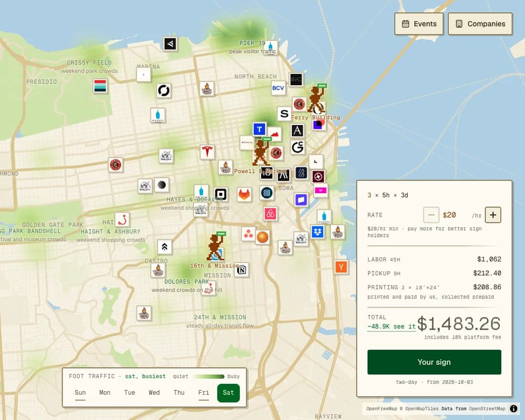Select the double-chevron logo near Castro
The width and height of the screenshot is (525, 420).
[x=164, y=247]
